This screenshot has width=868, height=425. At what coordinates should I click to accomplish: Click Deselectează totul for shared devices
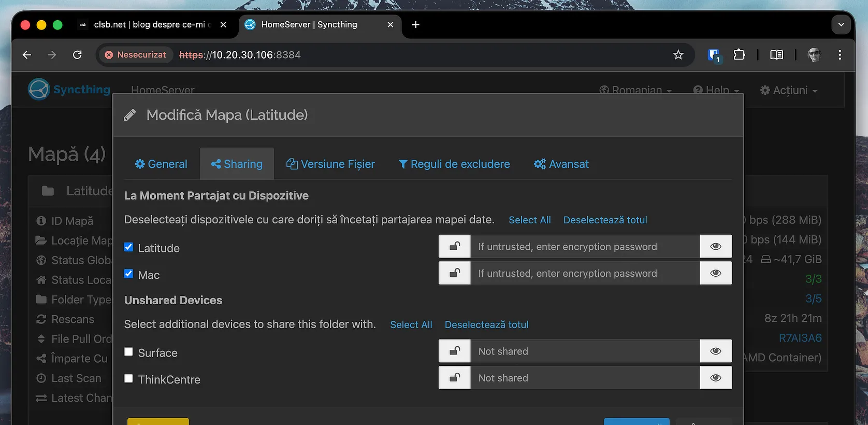(x=605, y=220)
